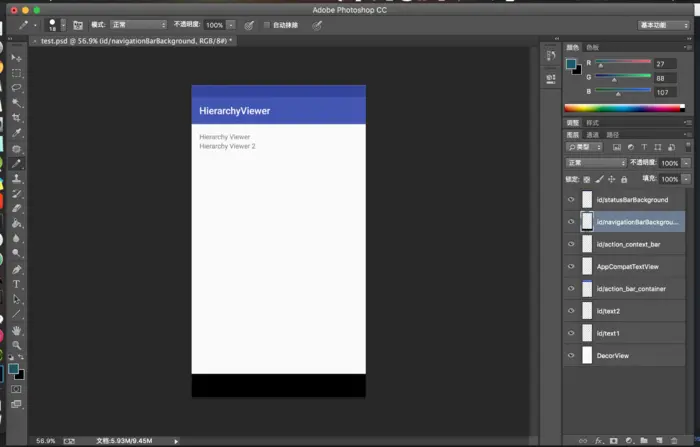Select the Zoom magnifier tool
Viewport: 700px width, 447px height.
click(x=17, y=345)
